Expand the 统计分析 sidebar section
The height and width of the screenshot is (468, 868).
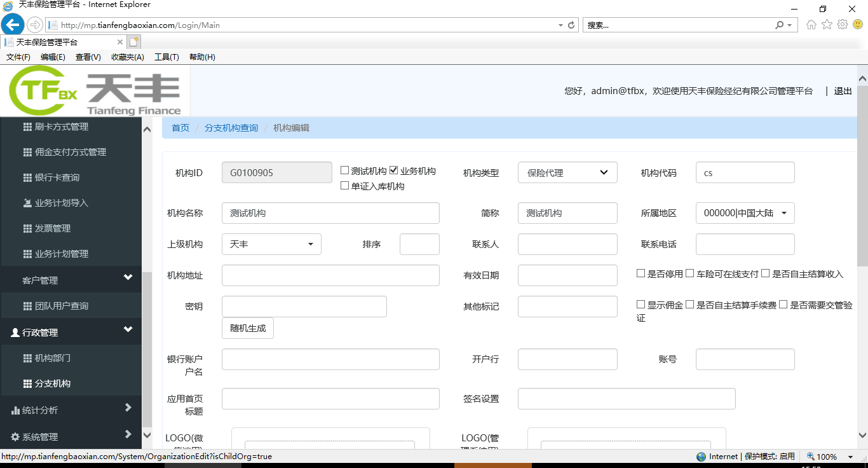tap(71, 410)
